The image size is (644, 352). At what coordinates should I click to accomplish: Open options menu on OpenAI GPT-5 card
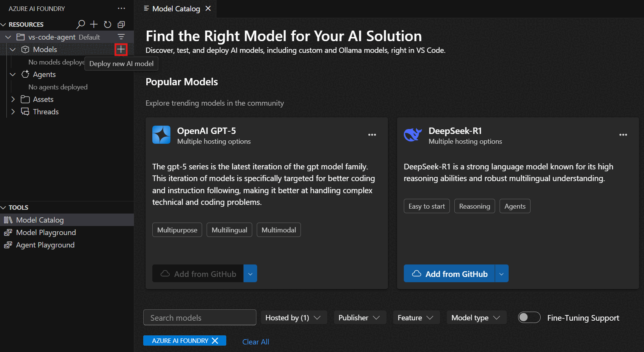[372, 135]
